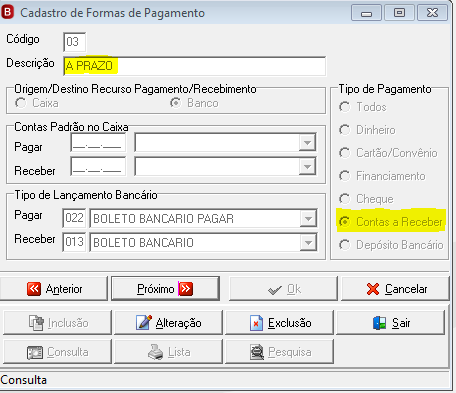This screenshot has width=456, height=393.
Task: Click the Alteração pencil icon
Action: [x=144, y=323]
